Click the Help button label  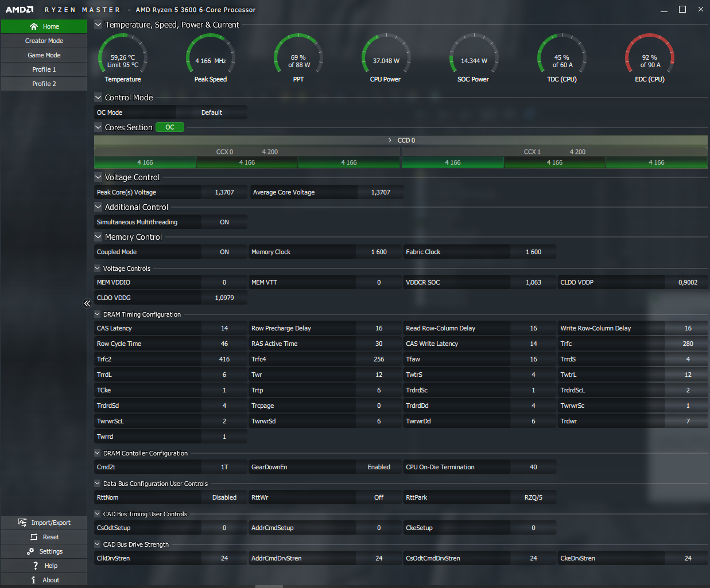tap(51, 566)
